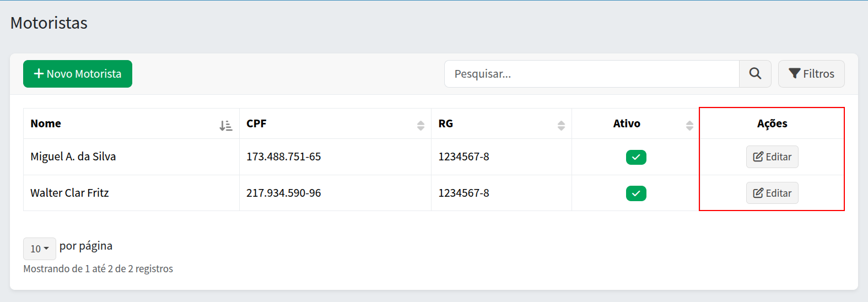
Task: Click the Ativo column sort arrows
Action: point(689,126)
